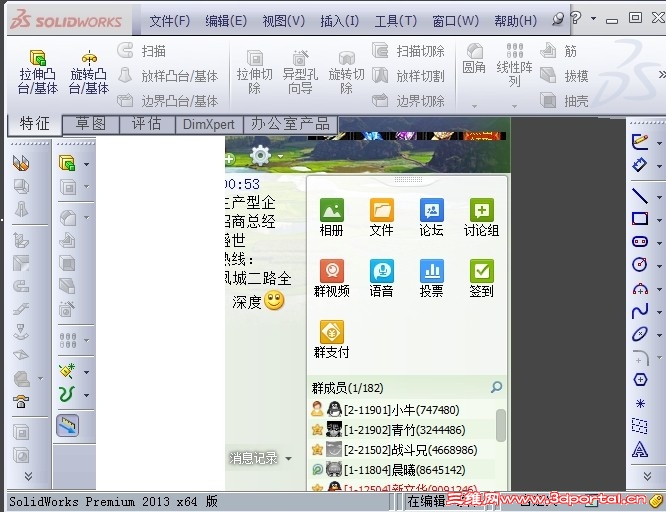Select member [1-11804]晨曦(8645142)

(x=402, y=470)
